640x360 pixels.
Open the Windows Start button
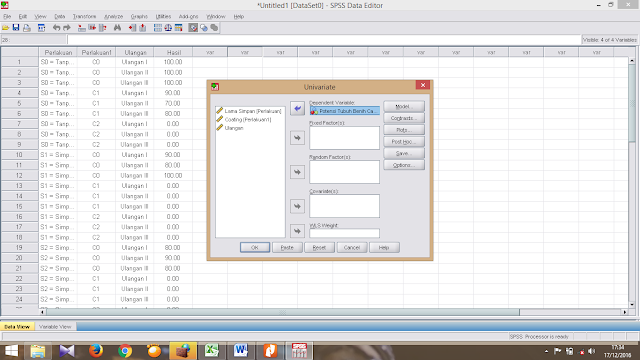[11, 351]
